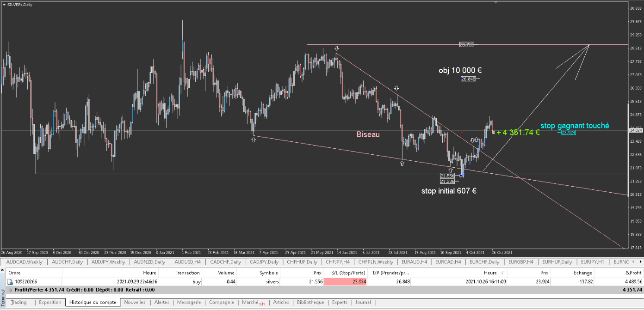
Task: Click order number 109220266
Action: pos(27,281)
